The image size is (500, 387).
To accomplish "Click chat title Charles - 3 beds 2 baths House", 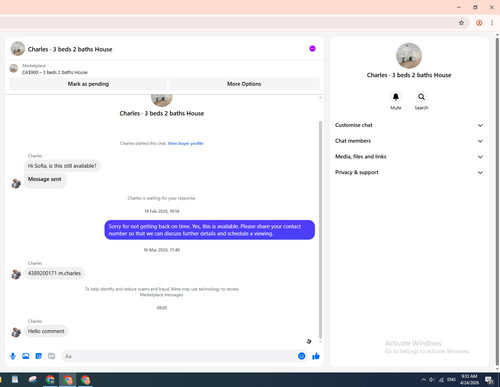I will (x=70, y=49).
